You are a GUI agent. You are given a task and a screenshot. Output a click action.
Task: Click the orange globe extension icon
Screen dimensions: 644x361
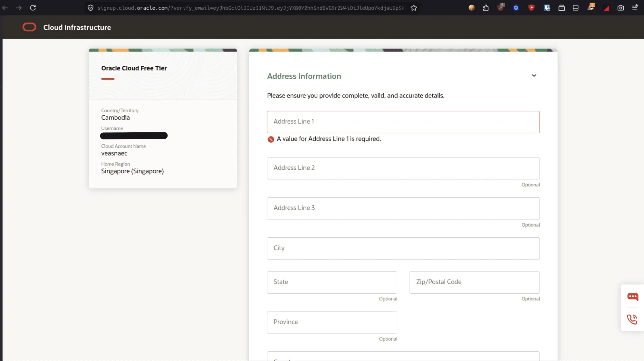point(471,8)
